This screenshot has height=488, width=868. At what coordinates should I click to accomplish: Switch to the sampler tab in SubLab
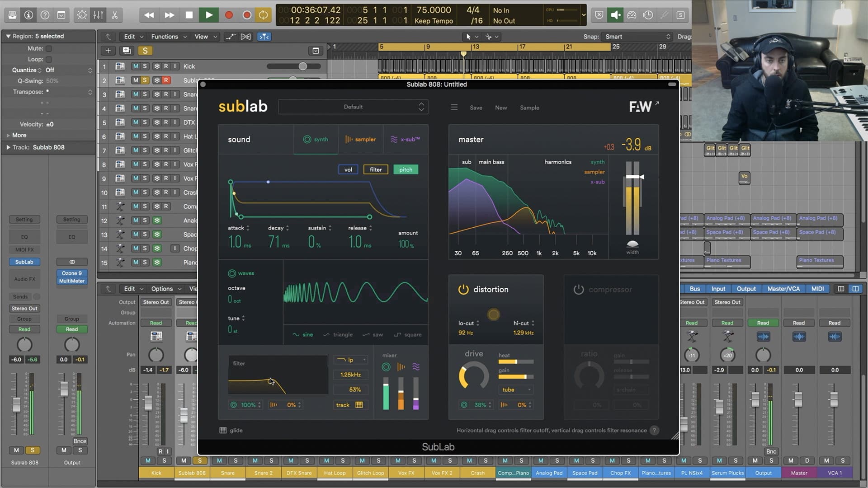coord(360,139)
